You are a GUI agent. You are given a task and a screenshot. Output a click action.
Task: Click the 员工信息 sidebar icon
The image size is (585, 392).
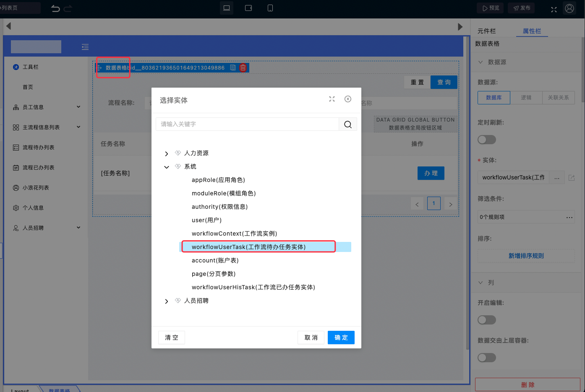pos(16,107)
